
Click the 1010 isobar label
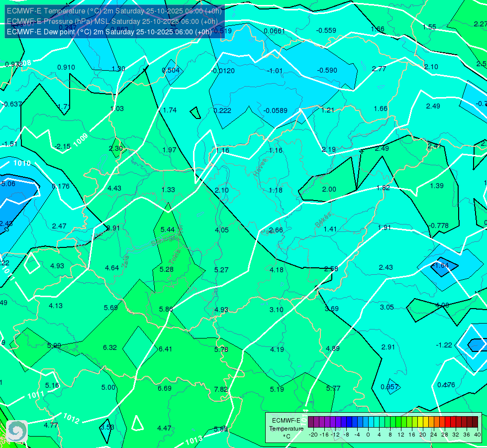click(x=22, y=163)
